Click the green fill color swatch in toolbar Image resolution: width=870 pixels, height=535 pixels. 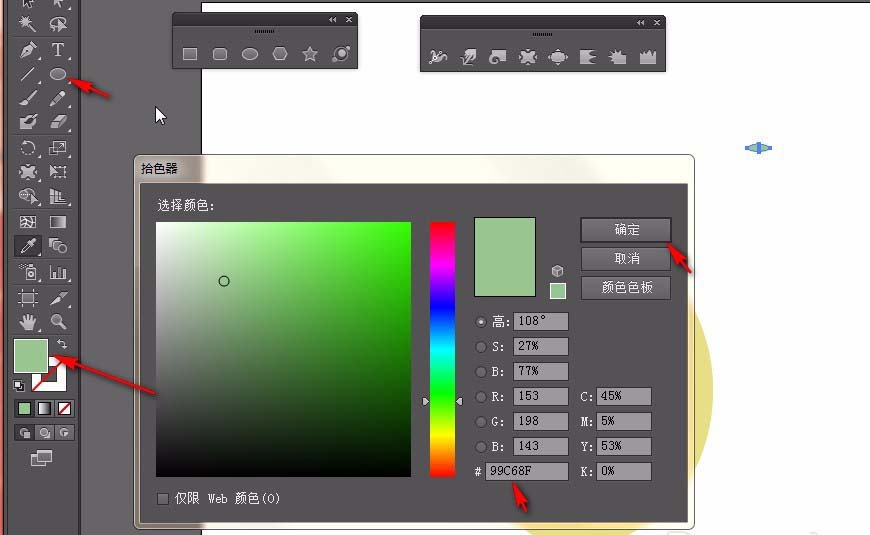pyautogui.click(x=31, y=356)
